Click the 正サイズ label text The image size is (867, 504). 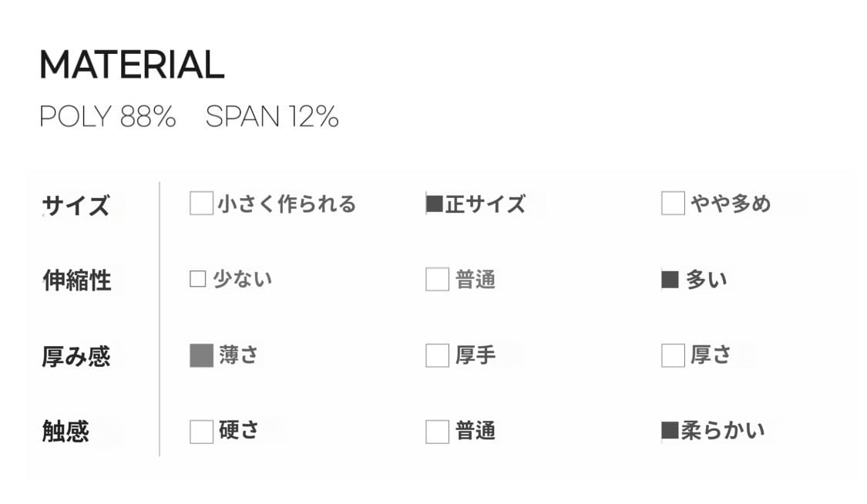[486, 204]
